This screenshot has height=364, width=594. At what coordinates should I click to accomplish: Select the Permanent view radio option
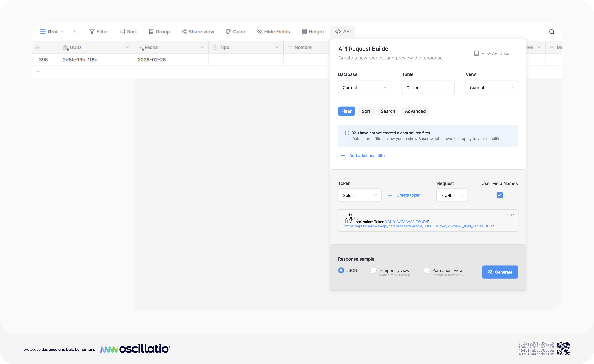[426, 270]
